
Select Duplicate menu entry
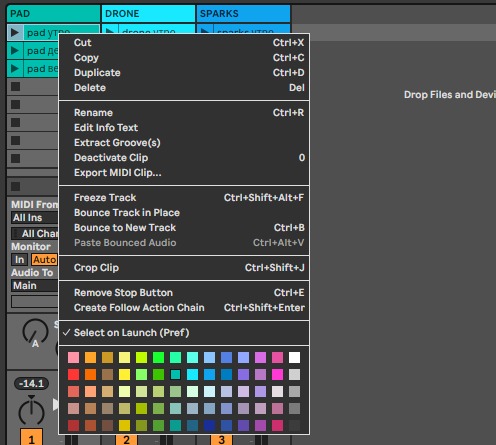point(184,73)
